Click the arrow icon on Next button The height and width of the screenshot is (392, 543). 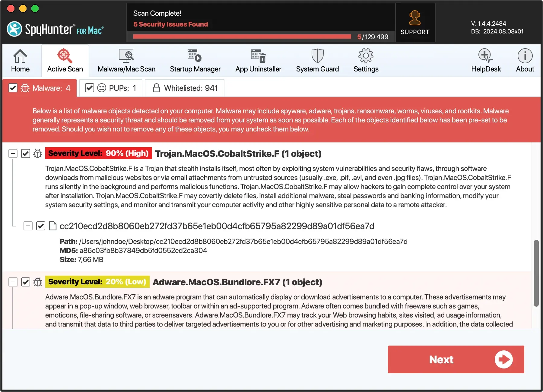click(x=503, y=359)
